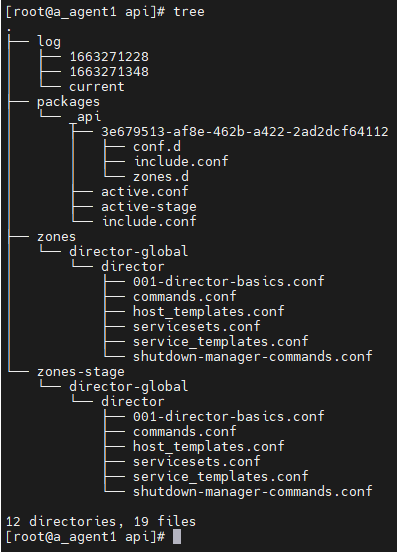Select the 1663271228 log entry
Screen dimensions: 397x552
click(x=109, y=57)
